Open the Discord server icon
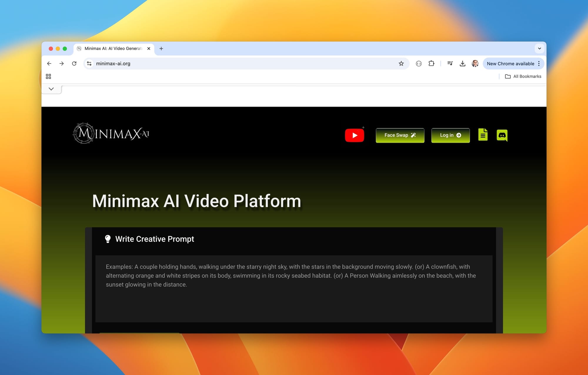This screenshot has height=375, width=588. pyautogui.click(x=502, y=135)
